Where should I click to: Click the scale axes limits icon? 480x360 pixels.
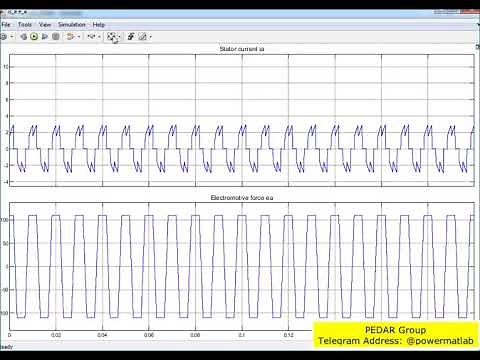point(112,37)
